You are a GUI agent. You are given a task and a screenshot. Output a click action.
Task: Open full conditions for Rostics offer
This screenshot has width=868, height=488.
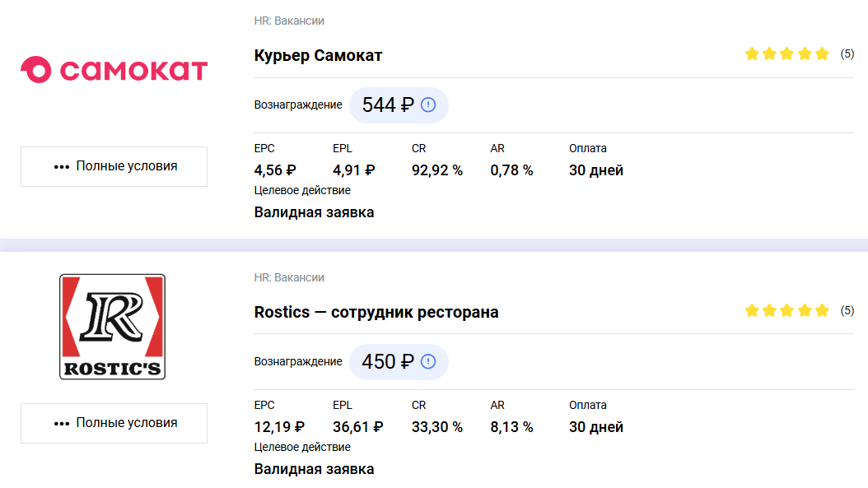click(114, 423)
